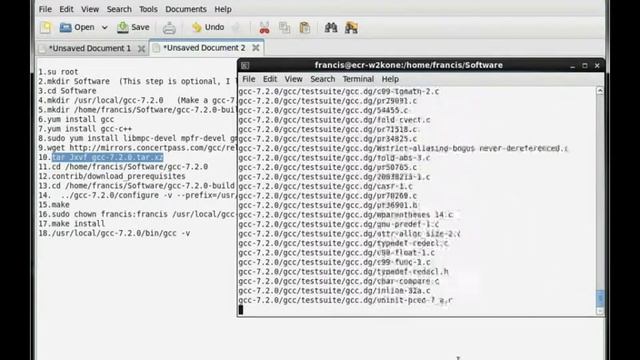This screenshot has height=360, width=640.
Task: Open Find and Replace icon
Action: pos(351,28)
